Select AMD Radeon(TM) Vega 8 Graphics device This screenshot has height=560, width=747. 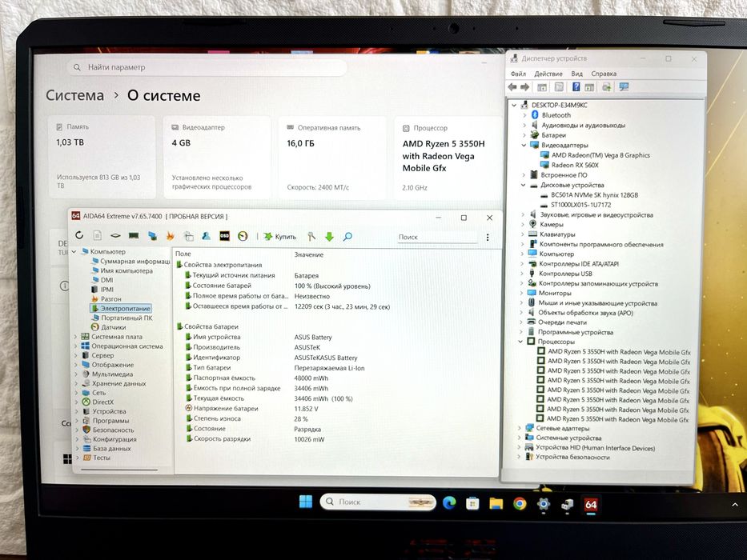tap(595, 154)
